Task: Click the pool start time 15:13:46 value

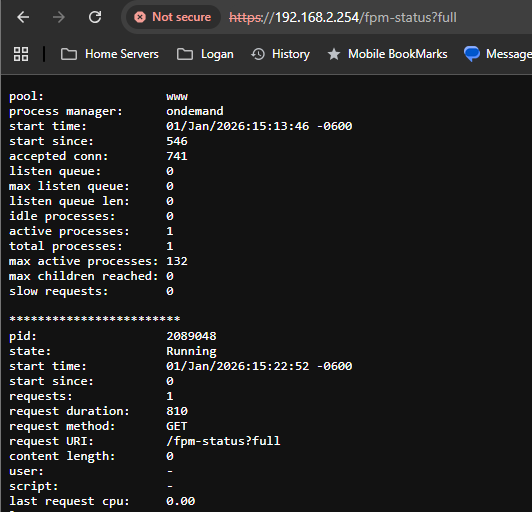Action: point(259,126)
